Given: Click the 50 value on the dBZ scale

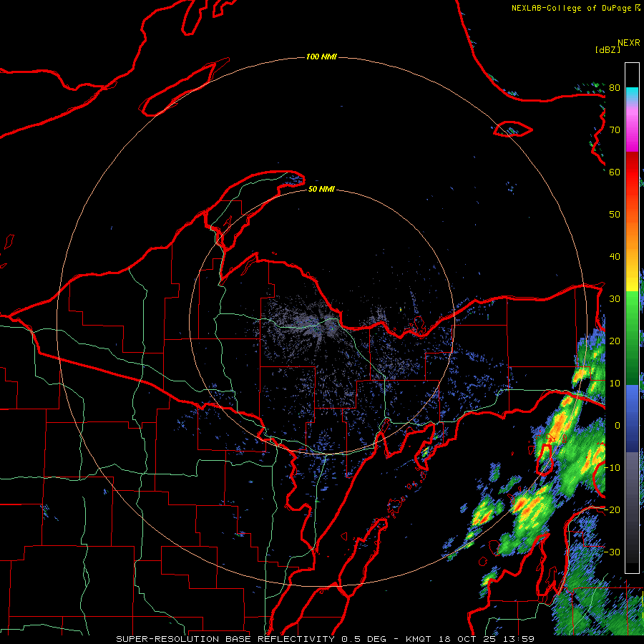Looking at the screenshot, I should click(615, 215).
